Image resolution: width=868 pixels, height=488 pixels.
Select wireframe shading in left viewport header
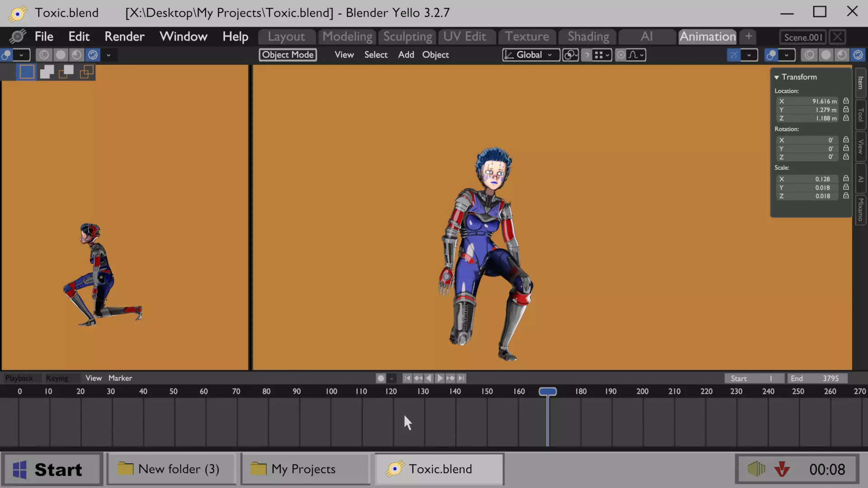point(44,55)
